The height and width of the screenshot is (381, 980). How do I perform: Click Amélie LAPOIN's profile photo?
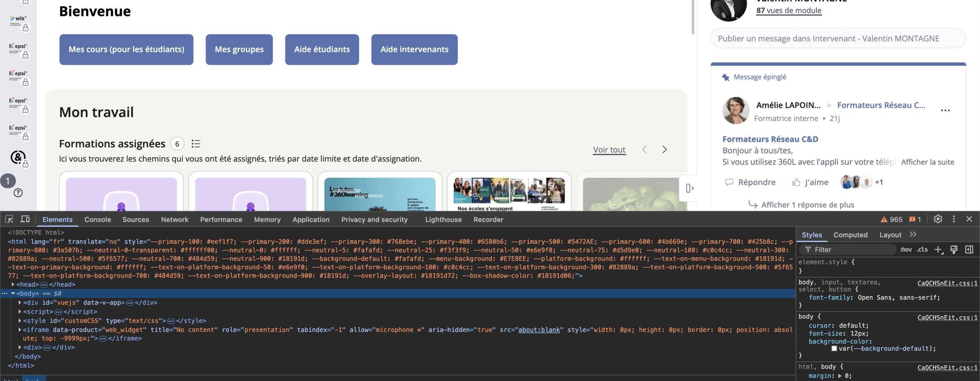736,111
